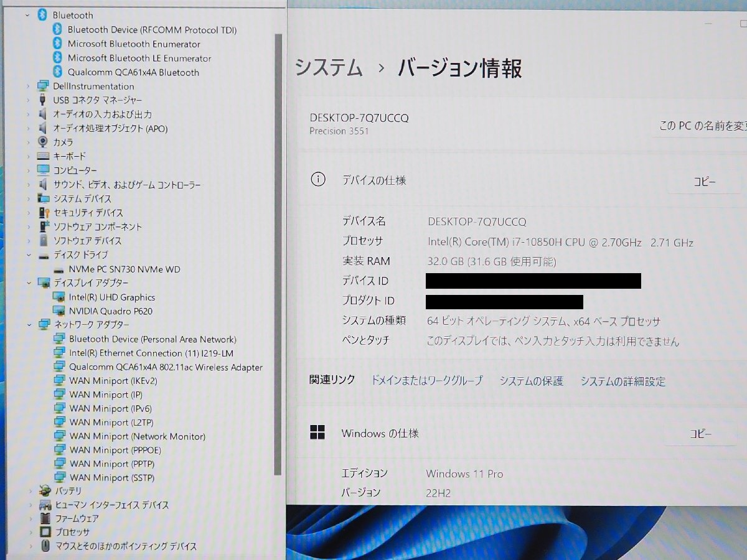Expand the サウンド、ビデオ、およびゲーム コントローラー node
This screenshot has width=747, height=560.
28,185
